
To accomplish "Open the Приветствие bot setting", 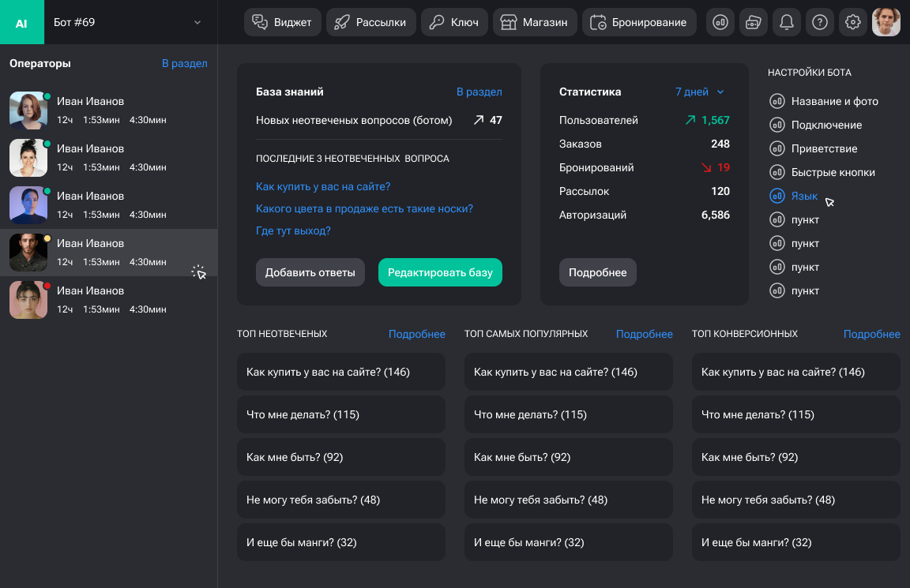I will tap(814, 148).
